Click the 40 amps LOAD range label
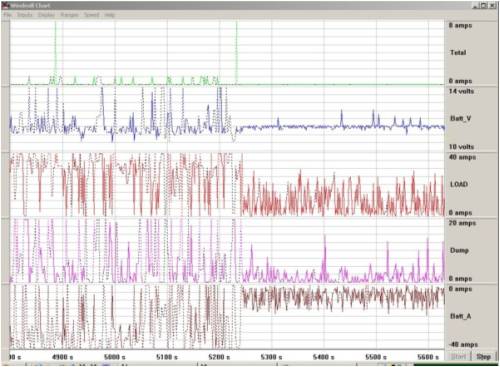500x367 pixels. [x=462, y=157]
